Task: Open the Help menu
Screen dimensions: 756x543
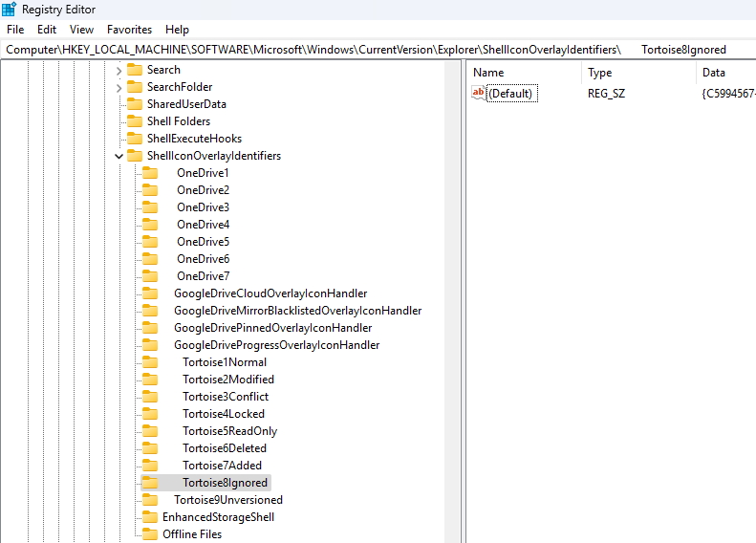Action: (x=177, y=30)
